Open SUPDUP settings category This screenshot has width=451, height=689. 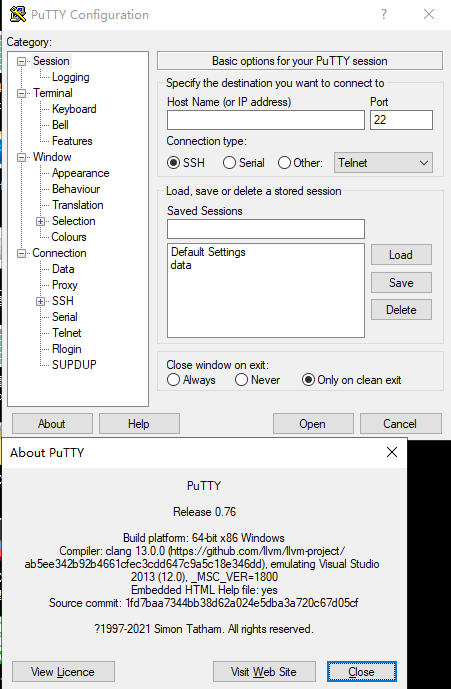[x=74, y=365]
